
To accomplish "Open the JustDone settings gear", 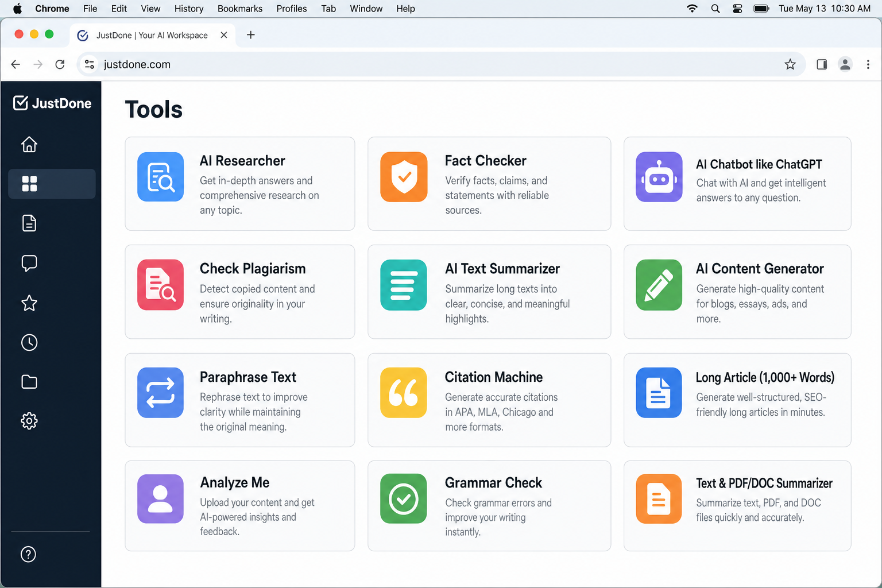I will pos(29,421).
